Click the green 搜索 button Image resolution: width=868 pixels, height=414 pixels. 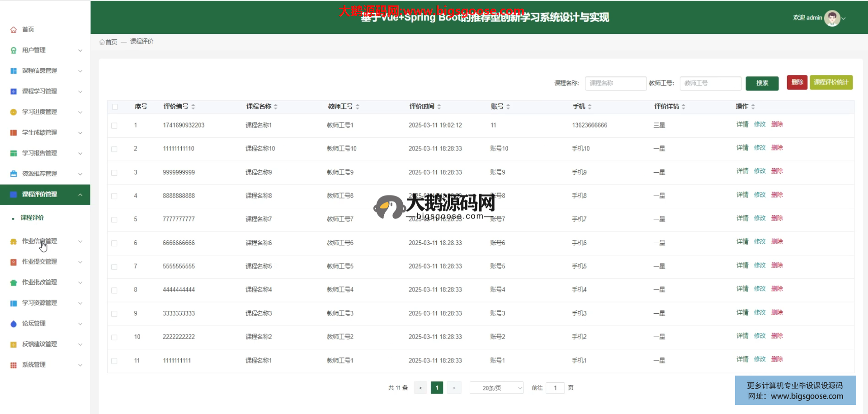[762, 83]
